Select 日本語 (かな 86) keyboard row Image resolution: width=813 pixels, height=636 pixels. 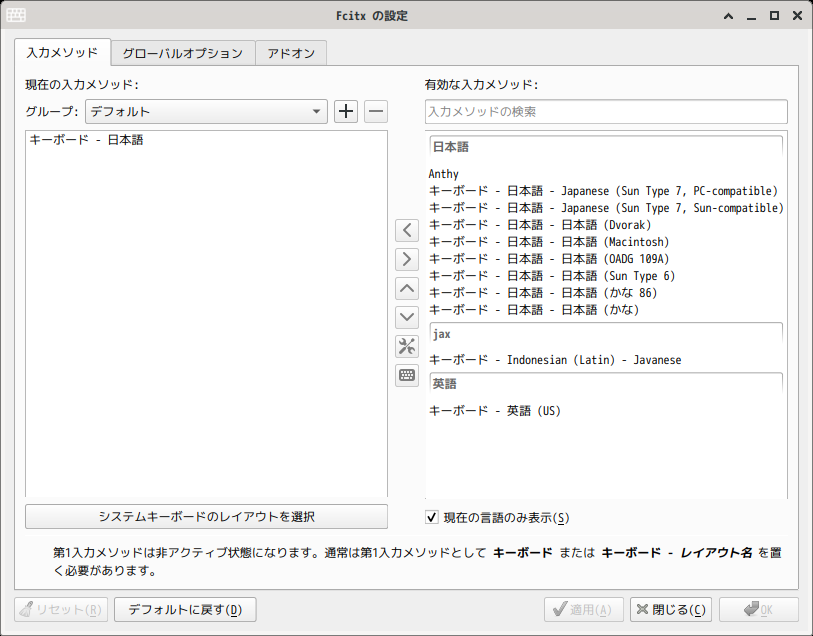[605, 293]
